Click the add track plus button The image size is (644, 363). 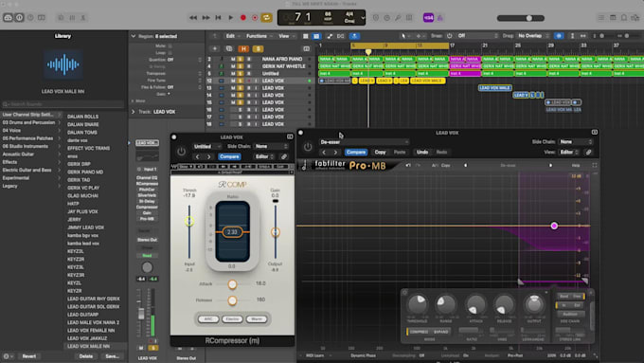pos(214,49)
